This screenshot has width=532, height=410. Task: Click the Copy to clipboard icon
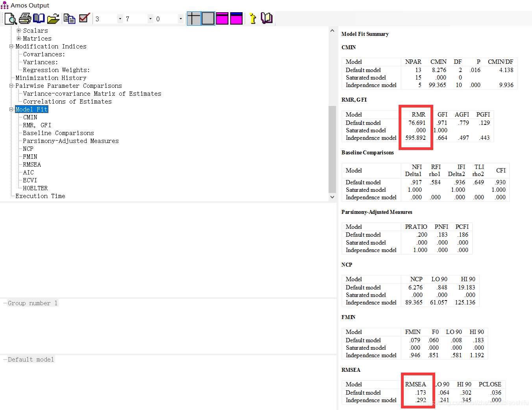70,19
